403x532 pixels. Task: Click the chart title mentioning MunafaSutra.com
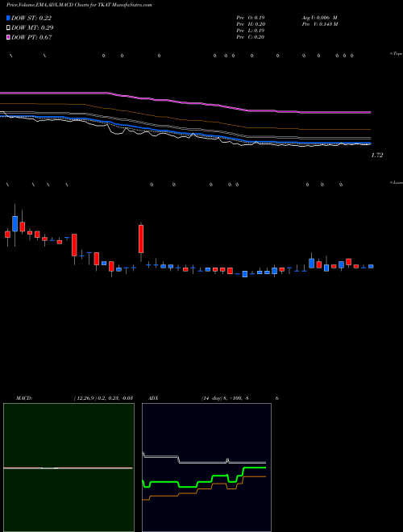(79, 5)
